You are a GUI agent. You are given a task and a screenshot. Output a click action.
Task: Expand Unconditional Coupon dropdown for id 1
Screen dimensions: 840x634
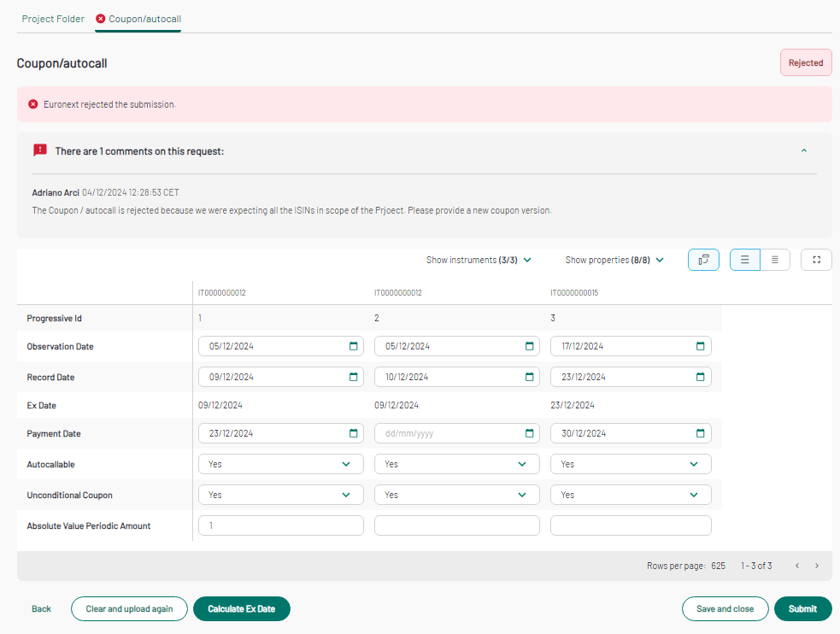pyautogui.click(x=281, y=495)
